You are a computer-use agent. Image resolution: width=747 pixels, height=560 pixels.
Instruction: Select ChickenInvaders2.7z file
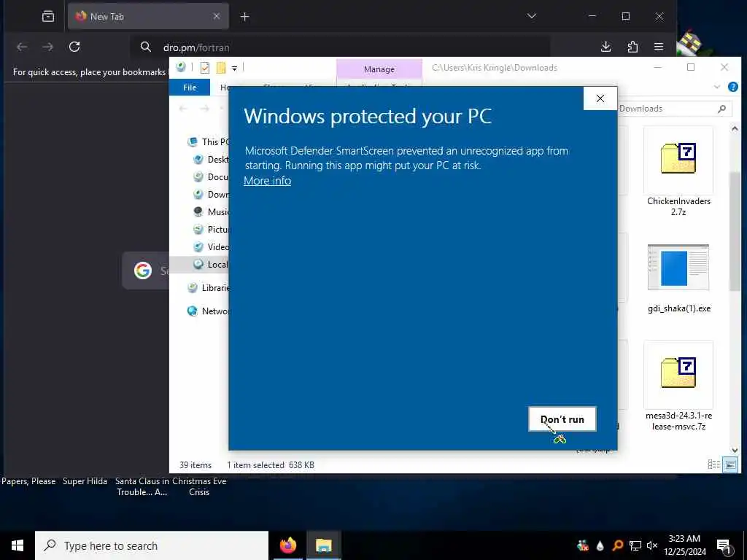(678, 171)
